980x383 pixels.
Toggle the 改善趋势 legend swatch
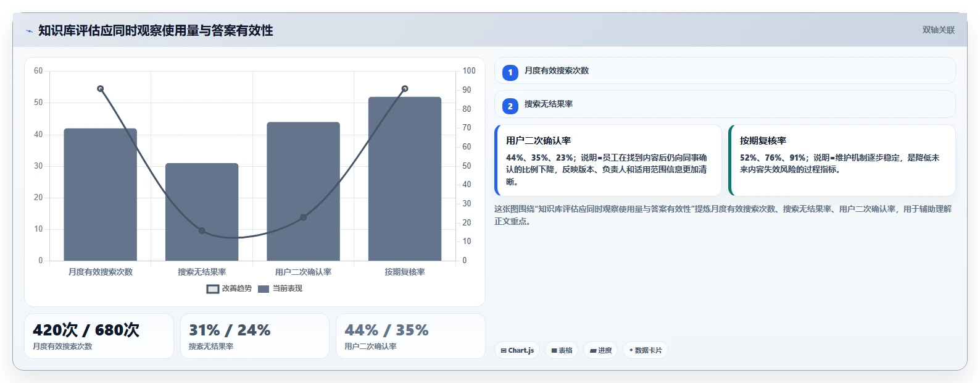213,289
